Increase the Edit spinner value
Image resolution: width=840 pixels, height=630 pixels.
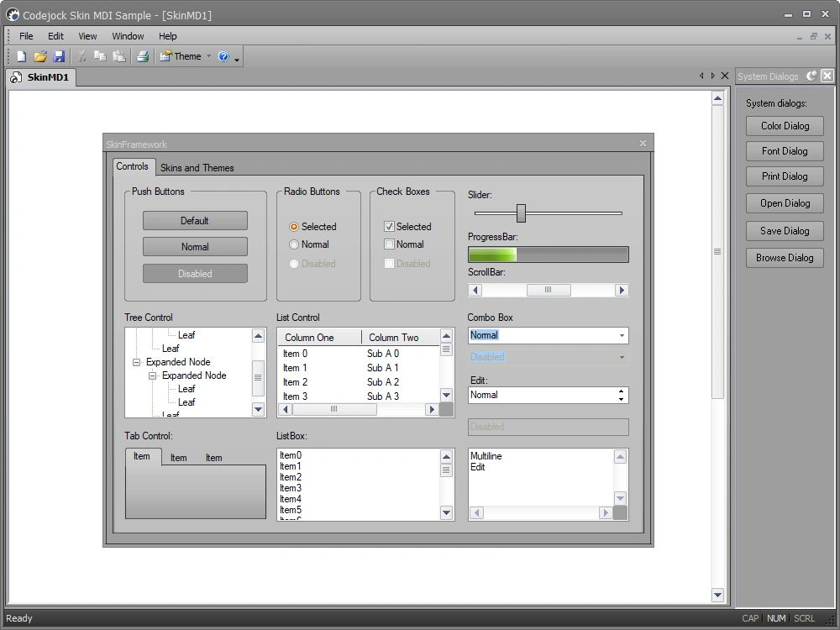(622, 391)
